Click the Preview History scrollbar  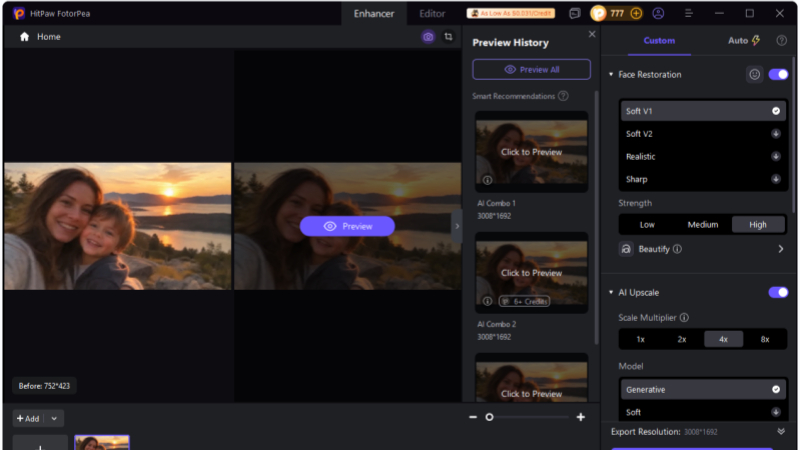point(596,218)
